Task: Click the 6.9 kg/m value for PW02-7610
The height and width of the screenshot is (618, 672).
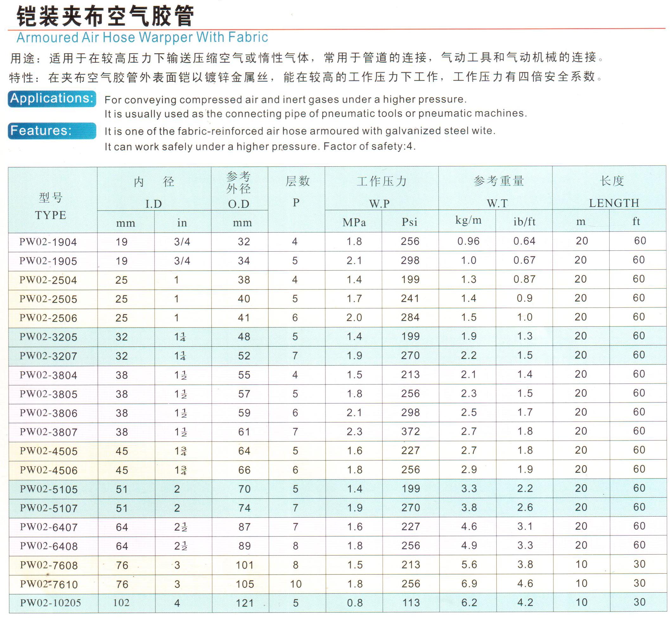Action: click(x=469, y=584)
